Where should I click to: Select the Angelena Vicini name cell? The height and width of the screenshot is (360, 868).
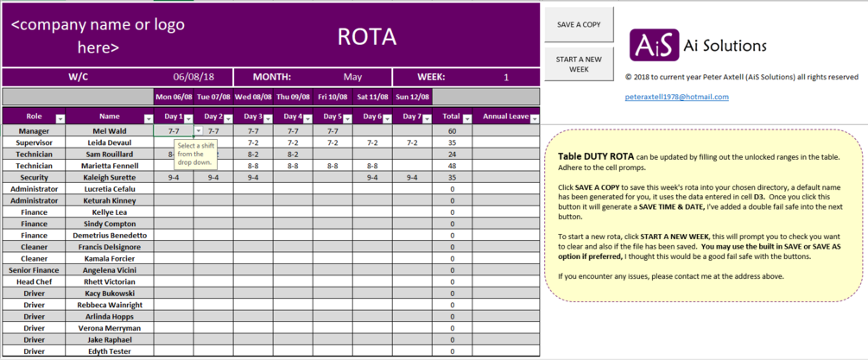click(x=110, y=270)
